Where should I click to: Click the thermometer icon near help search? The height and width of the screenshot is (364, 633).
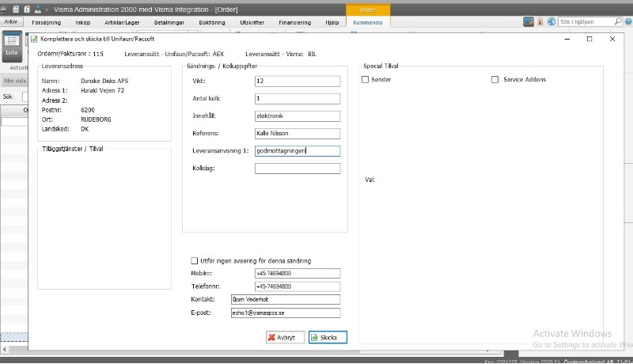coord(540,21)
